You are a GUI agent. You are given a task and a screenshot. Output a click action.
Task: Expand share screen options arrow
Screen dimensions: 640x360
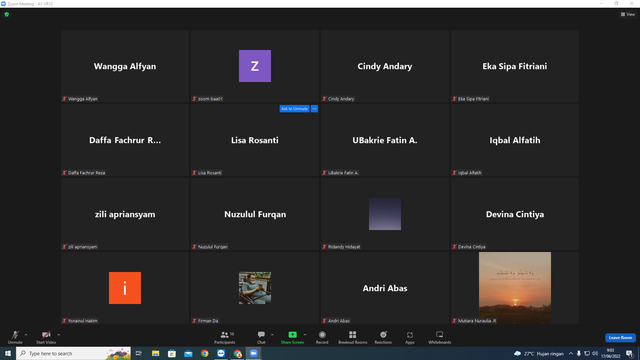305,335
